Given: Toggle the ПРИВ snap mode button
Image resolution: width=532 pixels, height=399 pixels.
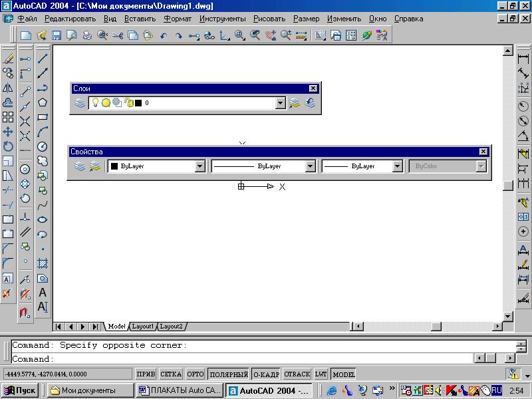Looking at the screenshot, I should [146, 374].
